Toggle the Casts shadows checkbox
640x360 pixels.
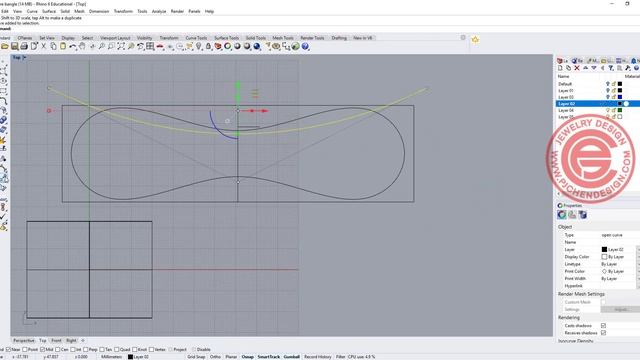[x=603, y=326]
